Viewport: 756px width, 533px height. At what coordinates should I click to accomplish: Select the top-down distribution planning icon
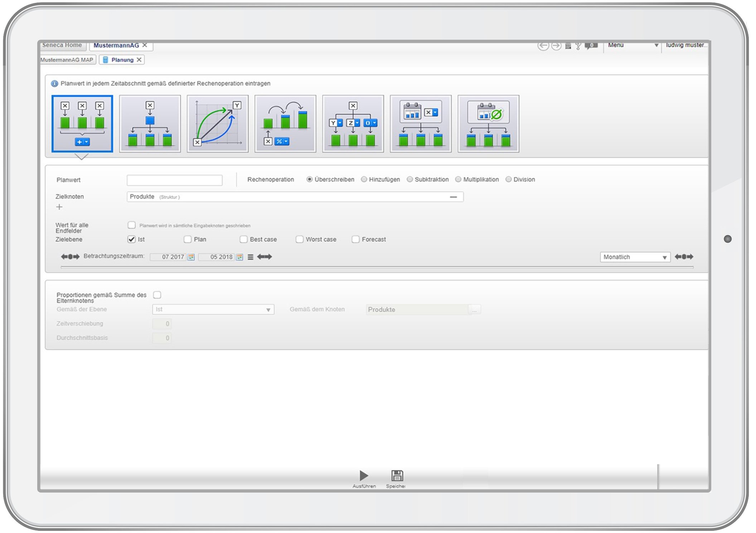[150, 123]
